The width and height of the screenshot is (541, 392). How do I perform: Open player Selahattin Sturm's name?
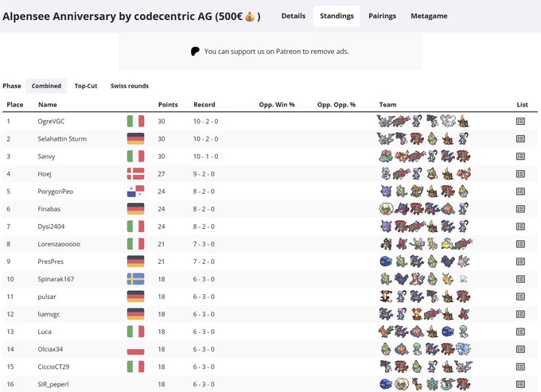(x=62, y=139)
